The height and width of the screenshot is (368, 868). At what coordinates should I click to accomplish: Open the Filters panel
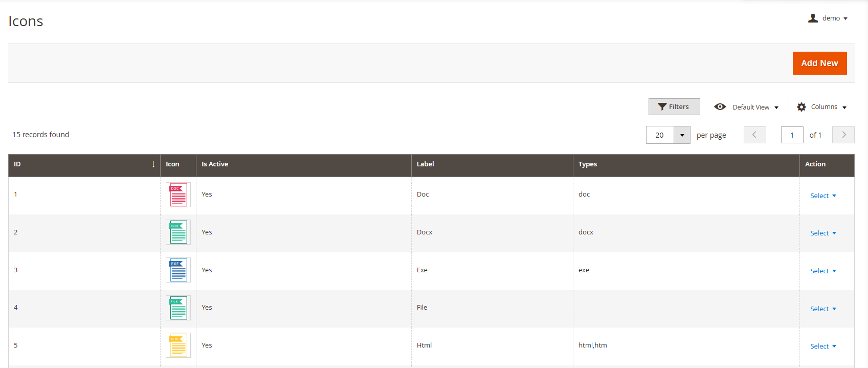(674, 107)
